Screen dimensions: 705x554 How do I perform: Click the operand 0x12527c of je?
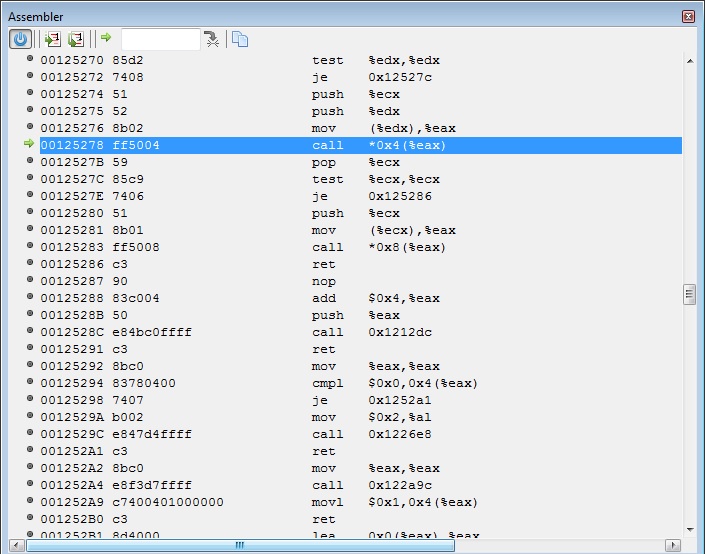pos(400,77)
